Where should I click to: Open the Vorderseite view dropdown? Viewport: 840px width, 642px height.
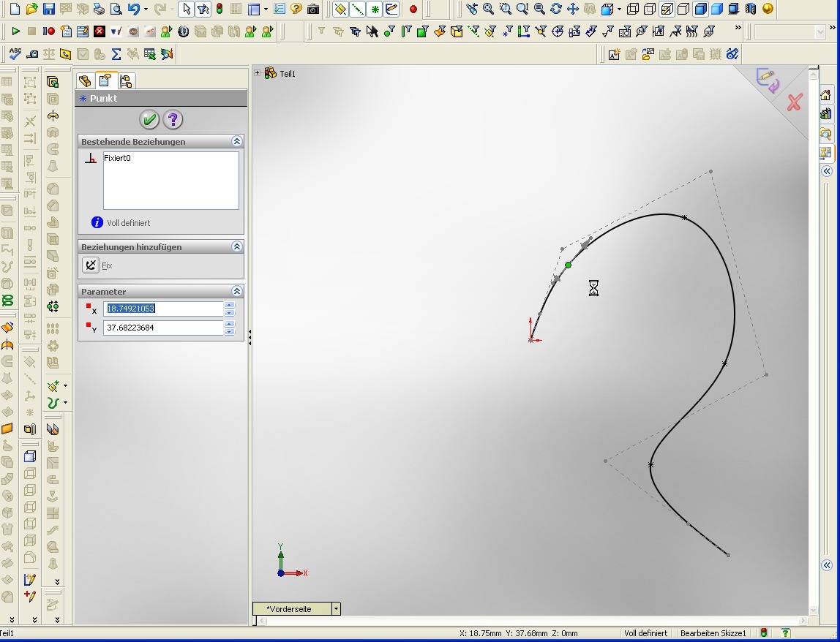click(x=336, y=608)
